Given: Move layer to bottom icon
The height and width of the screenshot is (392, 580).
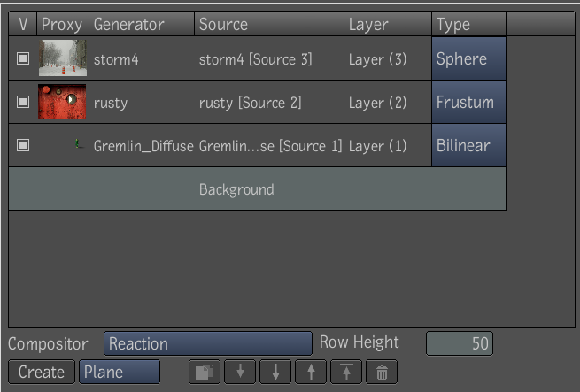Looking at the screenshot, I should (x=240, y=372).
